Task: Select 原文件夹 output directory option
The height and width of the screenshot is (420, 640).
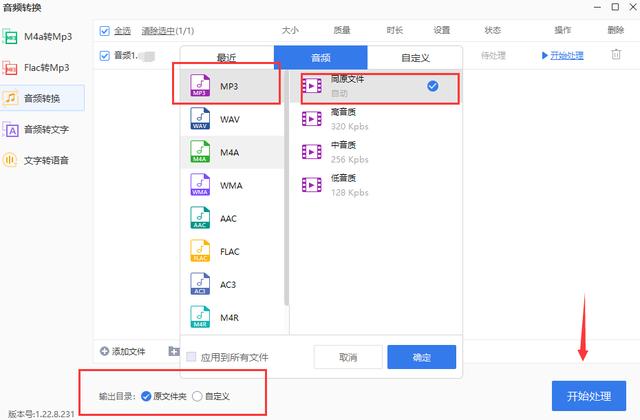Action: coord(146,396)
